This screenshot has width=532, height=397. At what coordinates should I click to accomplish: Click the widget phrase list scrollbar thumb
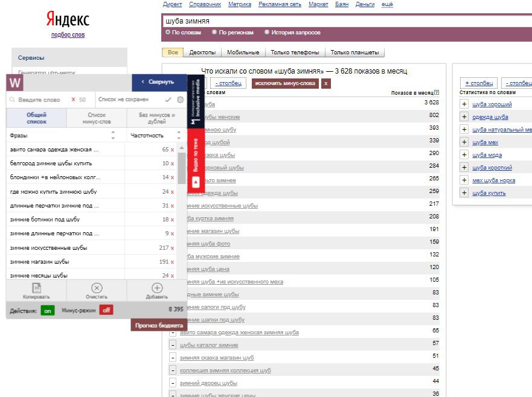click(182, 168)
